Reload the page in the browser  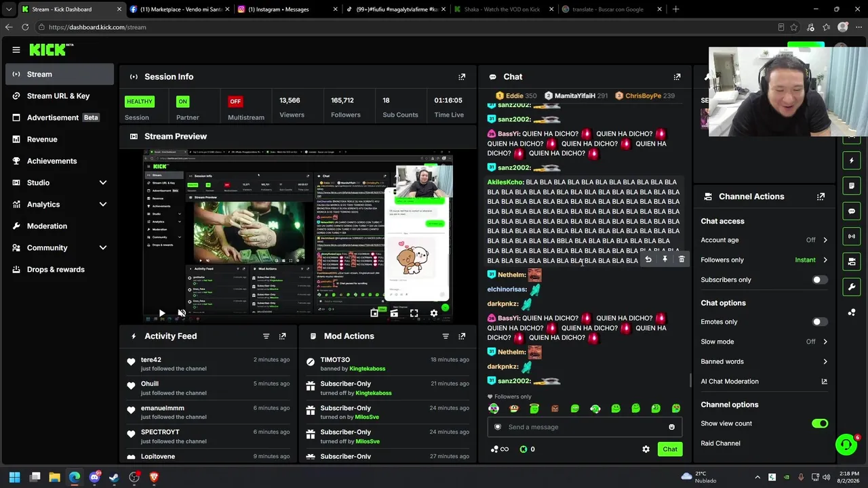coord(25,27)
